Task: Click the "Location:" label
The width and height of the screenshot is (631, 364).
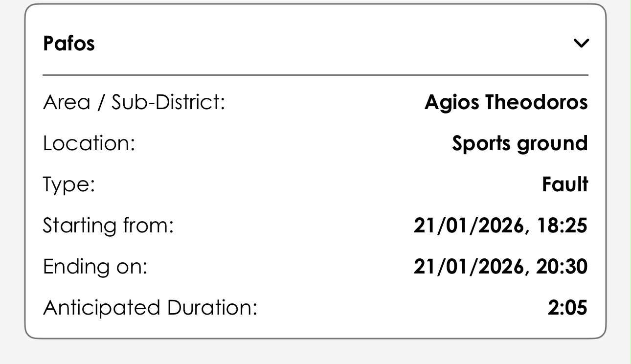Action: (89, 143)
